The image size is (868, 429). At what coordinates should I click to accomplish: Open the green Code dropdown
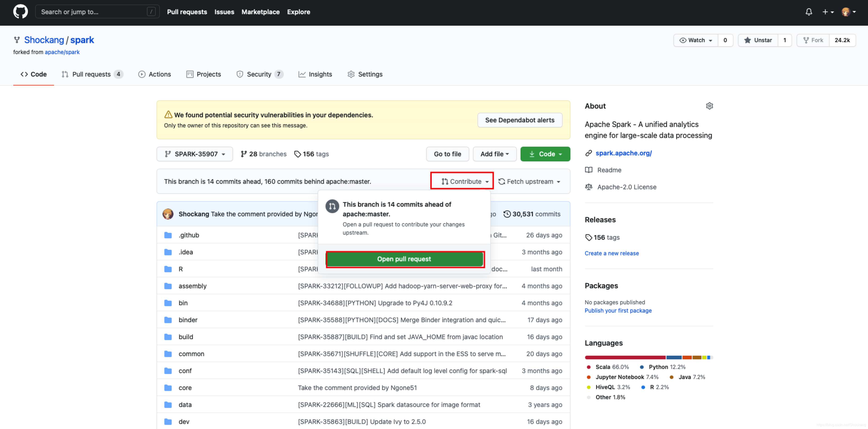[x=545, y=154]
